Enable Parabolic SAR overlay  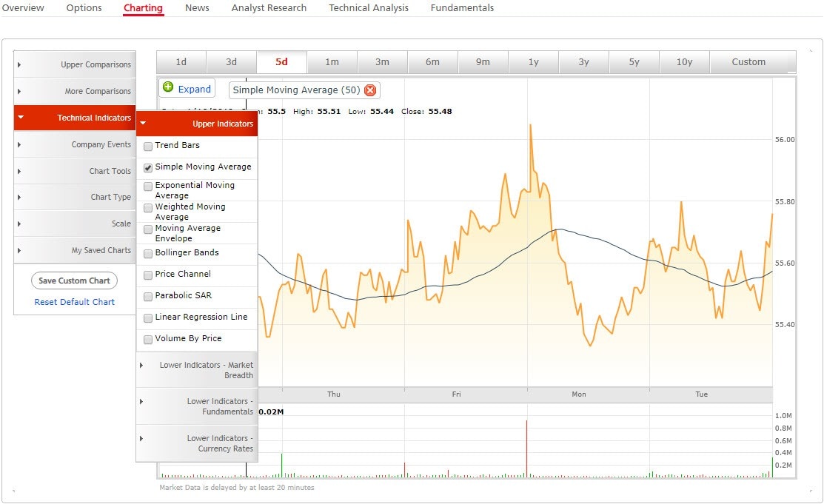[147, 297]
